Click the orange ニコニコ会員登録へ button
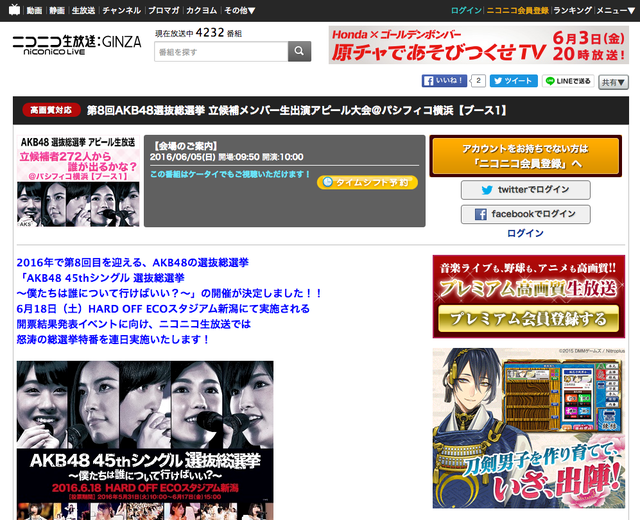 [526, 156]
